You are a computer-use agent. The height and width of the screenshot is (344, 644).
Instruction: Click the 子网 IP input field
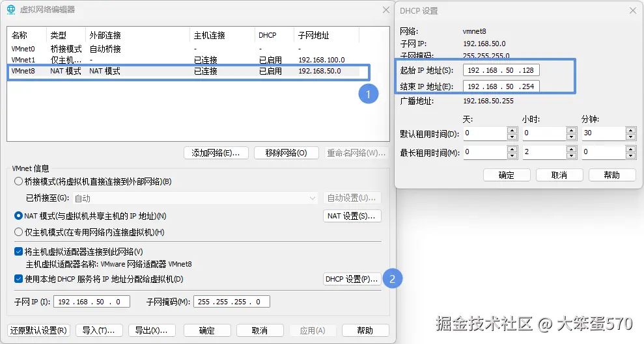coord(92,302)
